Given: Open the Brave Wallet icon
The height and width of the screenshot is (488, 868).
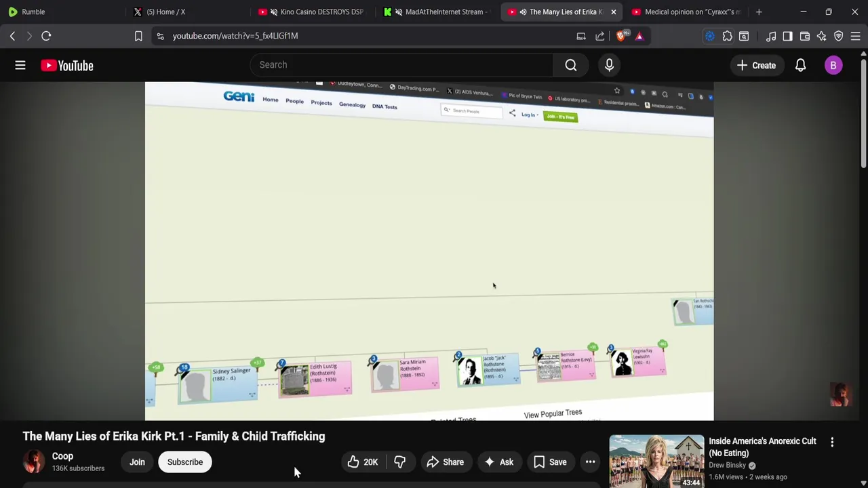Looking at the screenshot, I should point(805,36).
